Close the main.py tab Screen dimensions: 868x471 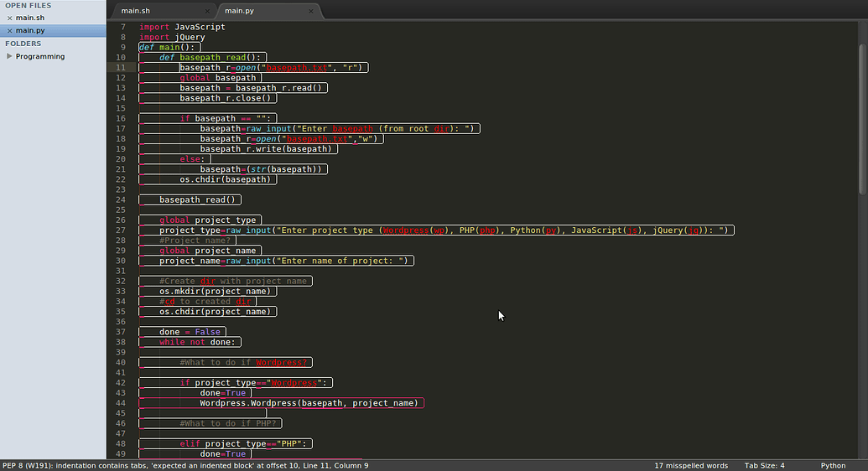310,11
